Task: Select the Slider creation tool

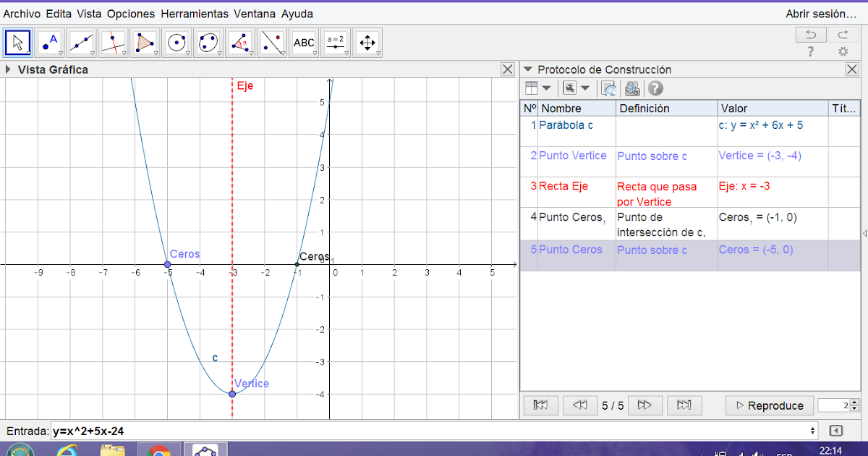Action: coord(336,42)
